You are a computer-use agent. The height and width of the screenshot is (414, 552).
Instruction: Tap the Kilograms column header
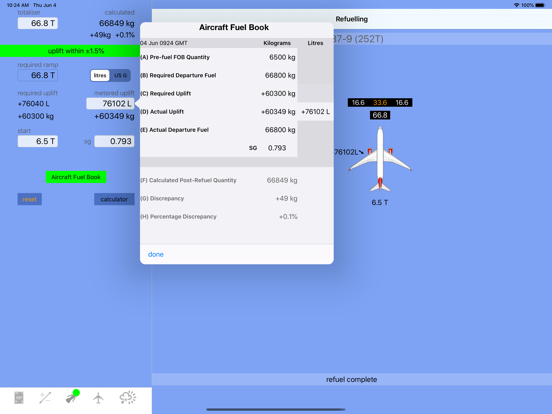point(277,43)
